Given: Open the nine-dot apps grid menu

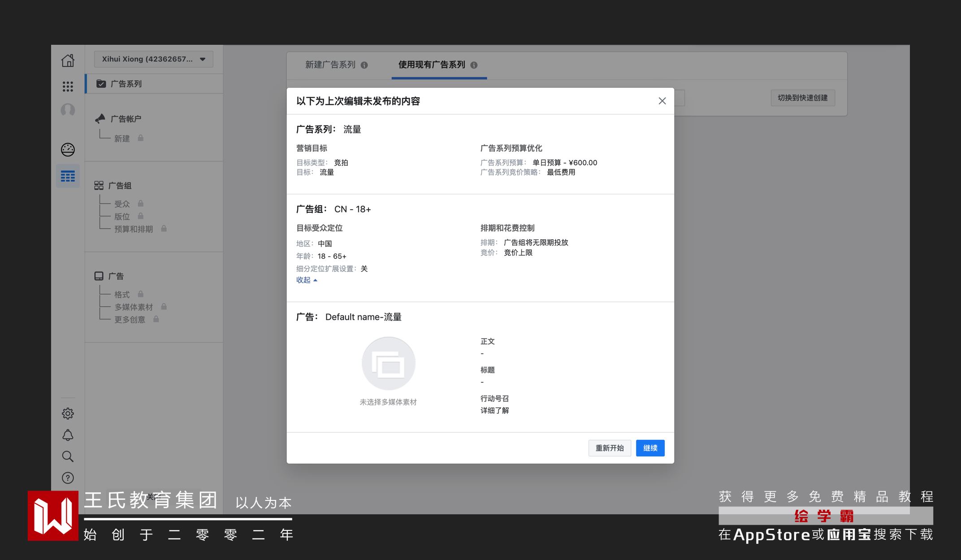Looking at the screenshot, I should [x=68, y=86].
